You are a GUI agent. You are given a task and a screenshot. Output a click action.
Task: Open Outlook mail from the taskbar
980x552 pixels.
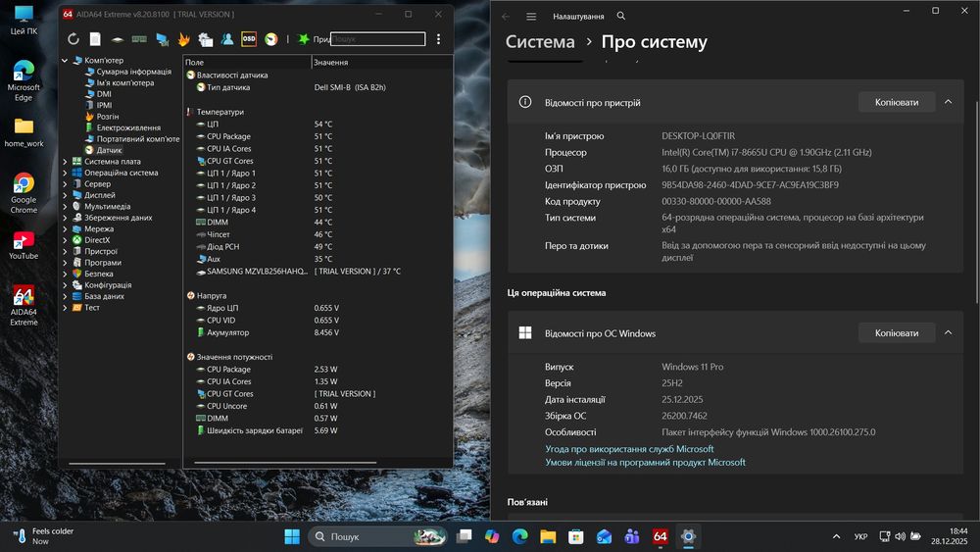click(x=604, y=536)
